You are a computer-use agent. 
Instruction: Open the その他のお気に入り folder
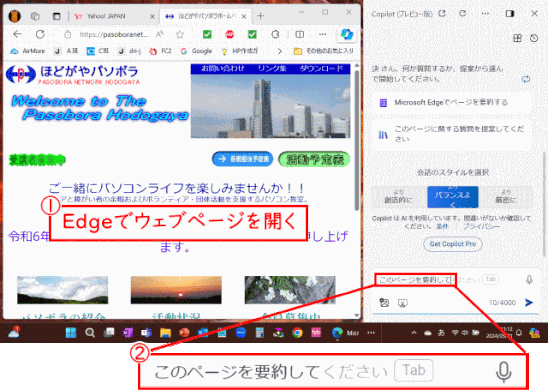click(x=324, y=51)
